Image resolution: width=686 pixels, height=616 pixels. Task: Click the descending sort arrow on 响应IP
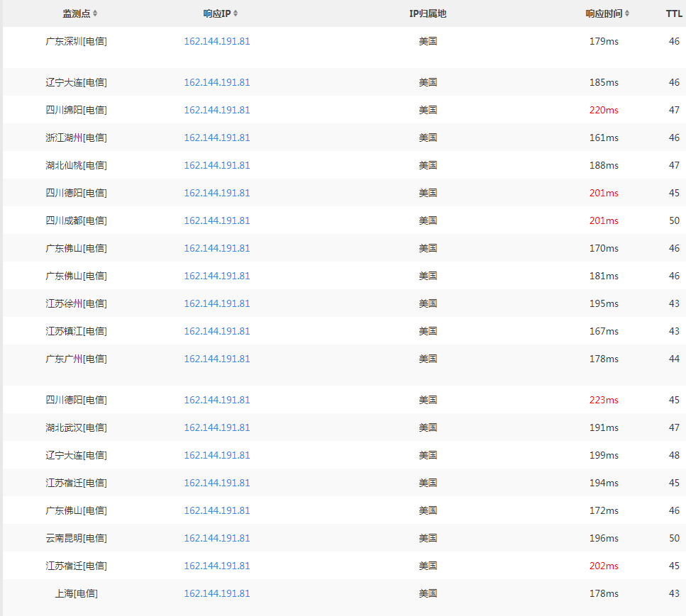coord(236,15)
